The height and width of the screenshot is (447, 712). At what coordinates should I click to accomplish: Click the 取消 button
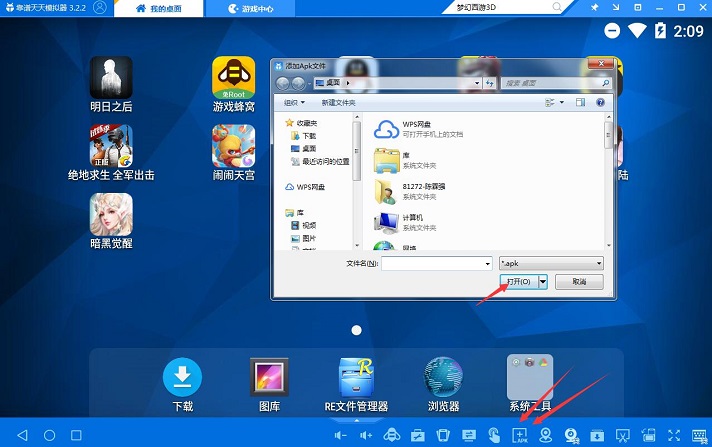(x=579, y=282)
